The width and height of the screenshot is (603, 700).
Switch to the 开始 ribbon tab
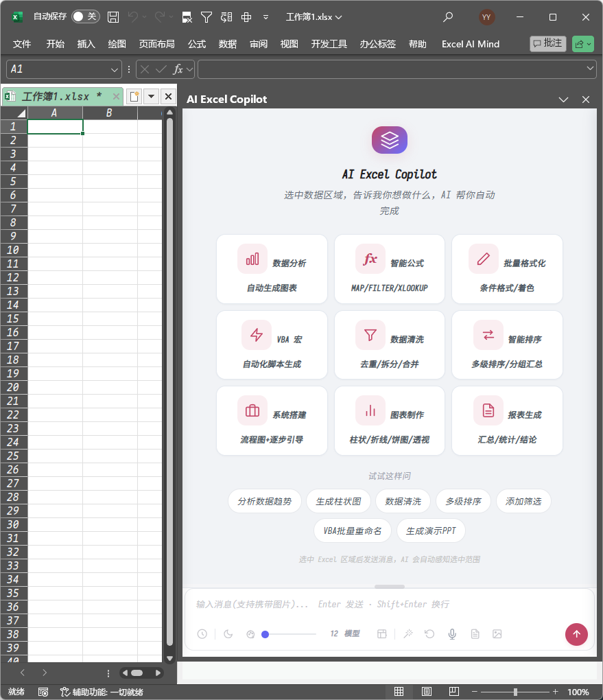coord(56,44)
